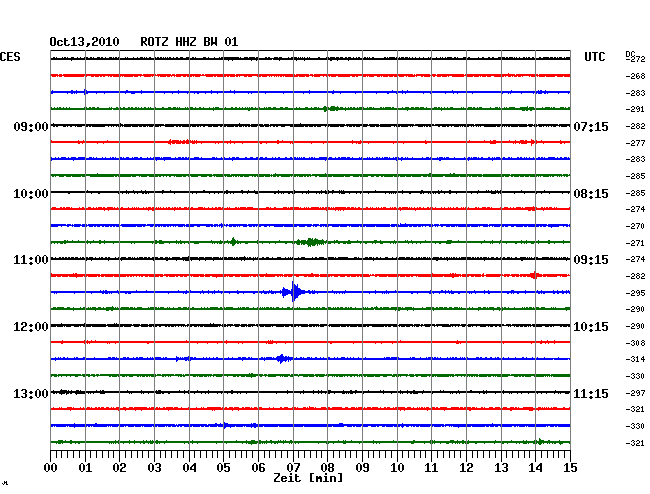The height and width of the screenshot is (494, 650).
Task: Click the green burst between minutes 07 and 08
Action: (311, 242)
